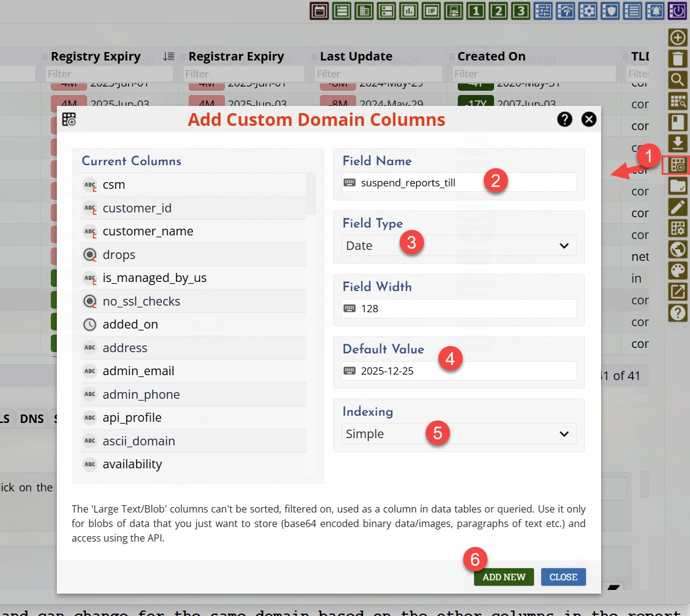The width and height of the screenshot is (690, 616).
Task: Click the table search sidebar icon
Action: 678,101
